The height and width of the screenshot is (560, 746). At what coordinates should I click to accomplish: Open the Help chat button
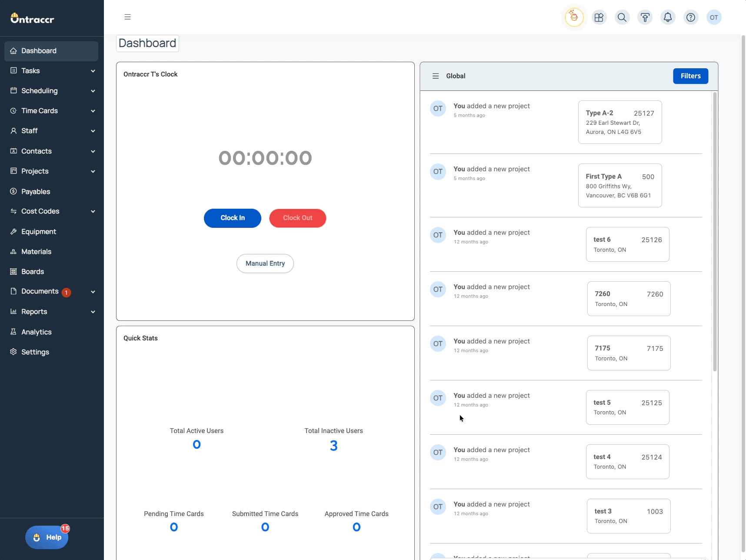[x=47, y=537]
